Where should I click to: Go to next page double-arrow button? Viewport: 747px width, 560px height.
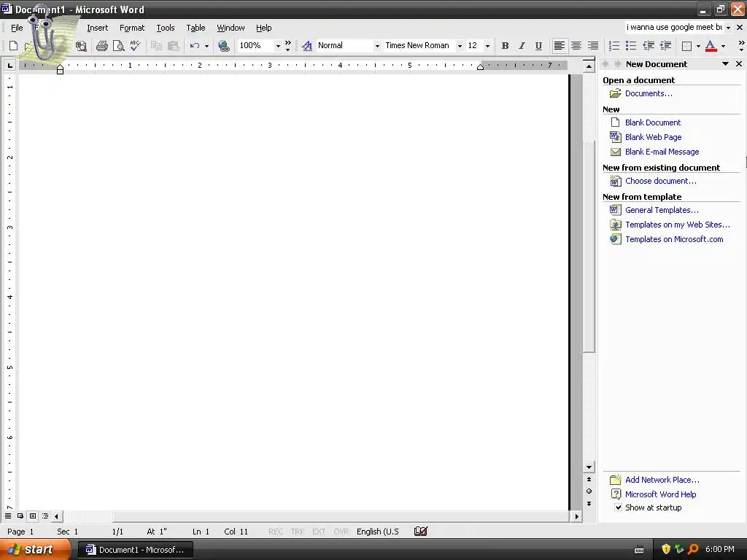[589, 504]
